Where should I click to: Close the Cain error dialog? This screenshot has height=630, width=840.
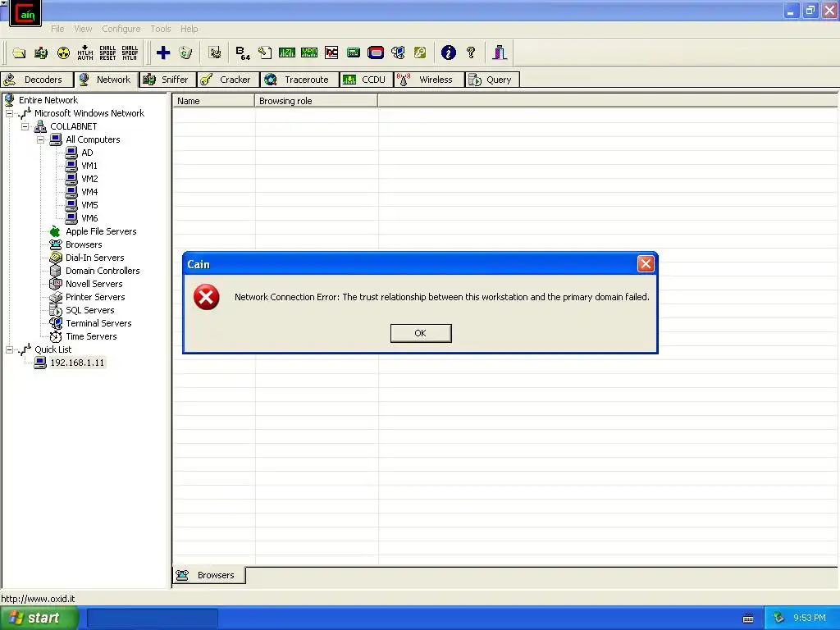click(x=646, y=264)
